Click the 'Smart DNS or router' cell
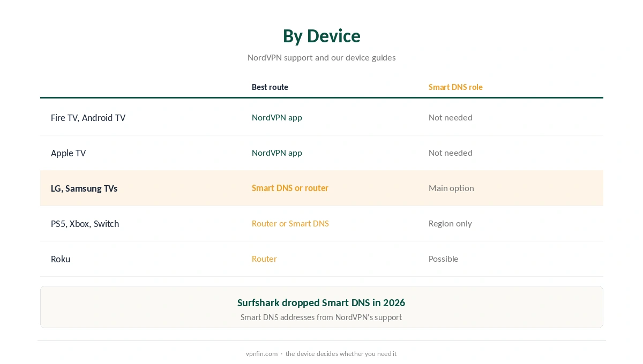The image size is (643, 364). (x=290, y=188)
